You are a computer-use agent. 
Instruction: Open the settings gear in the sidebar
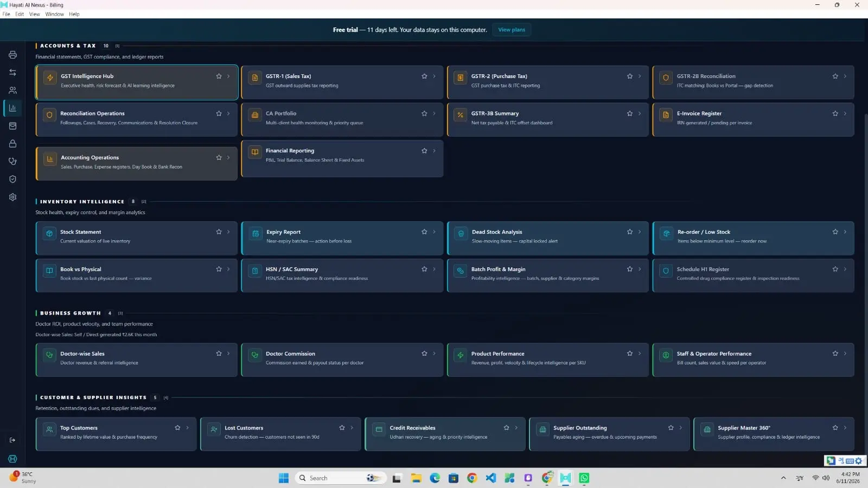click(12, 197)
